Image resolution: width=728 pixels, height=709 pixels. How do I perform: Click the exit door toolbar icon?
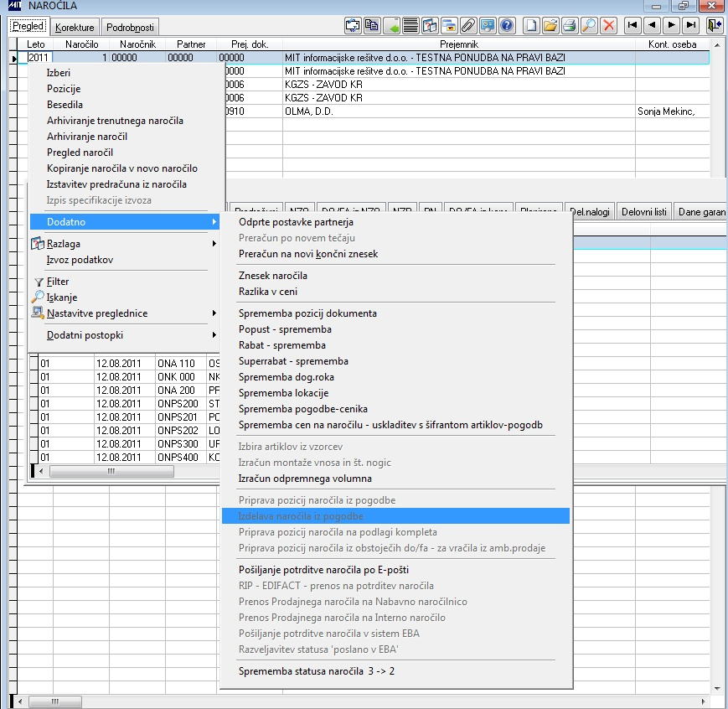coord(715,25)
